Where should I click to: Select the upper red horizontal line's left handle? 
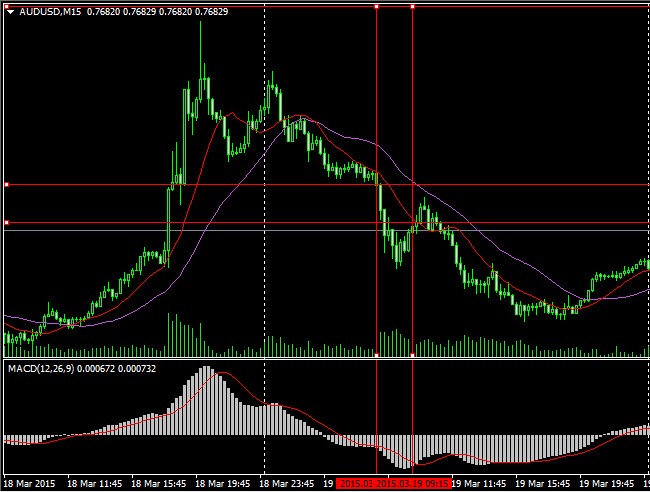(x=6, y=185)
